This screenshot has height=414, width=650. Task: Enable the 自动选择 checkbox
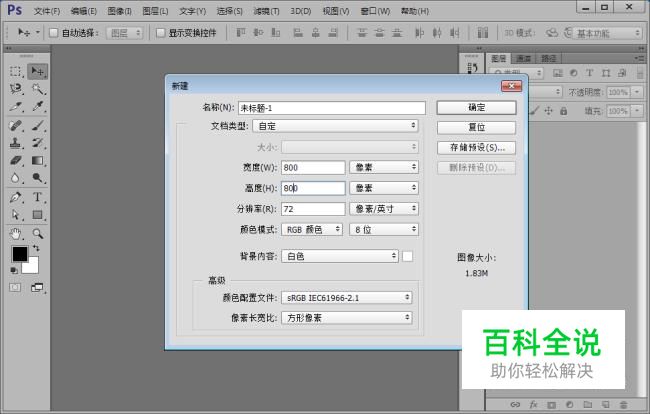53,33
